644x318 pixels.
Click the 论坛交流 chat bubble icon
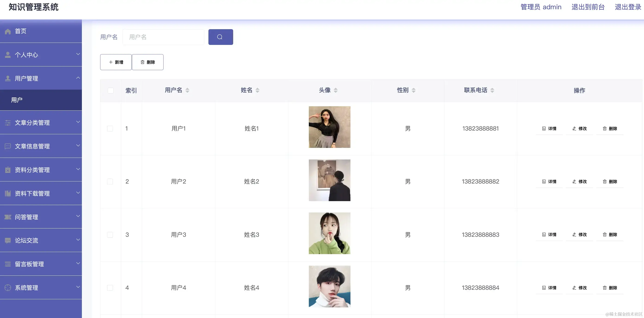7,240
